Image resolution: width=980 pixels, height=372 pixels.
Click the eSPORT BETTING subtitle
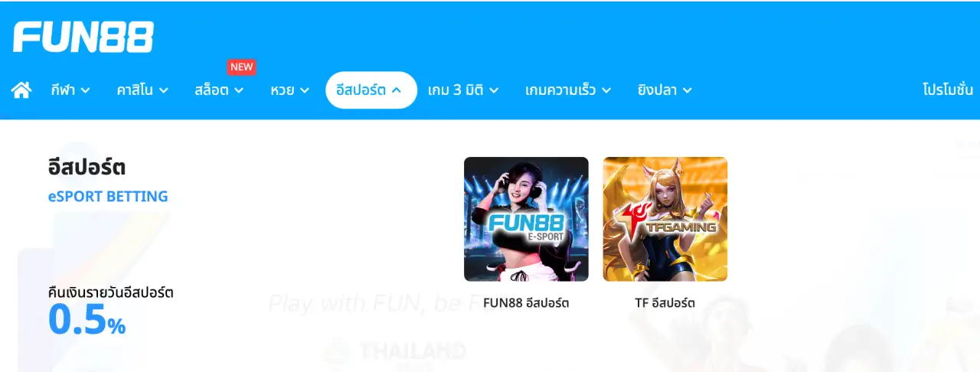tap(108, 197)
